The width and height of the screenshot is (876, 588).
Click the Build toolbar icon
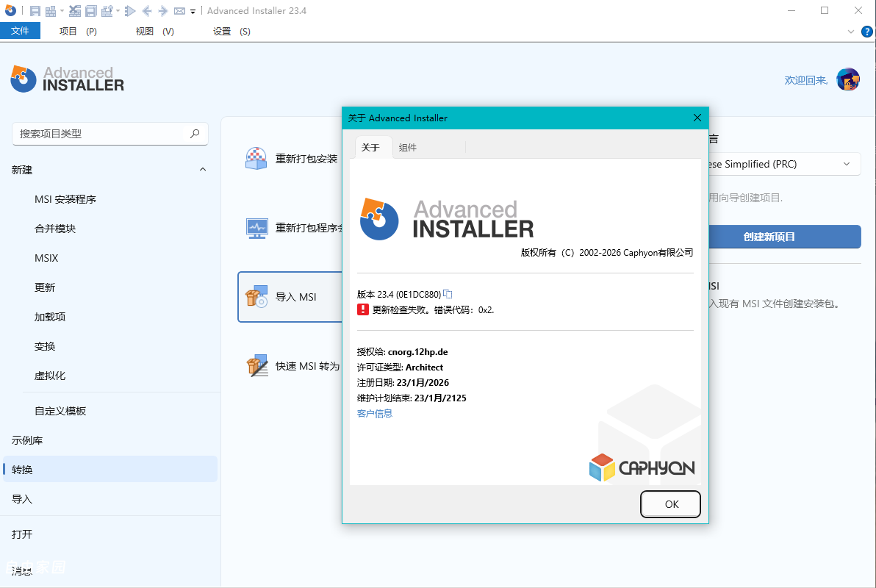(51, 10)
